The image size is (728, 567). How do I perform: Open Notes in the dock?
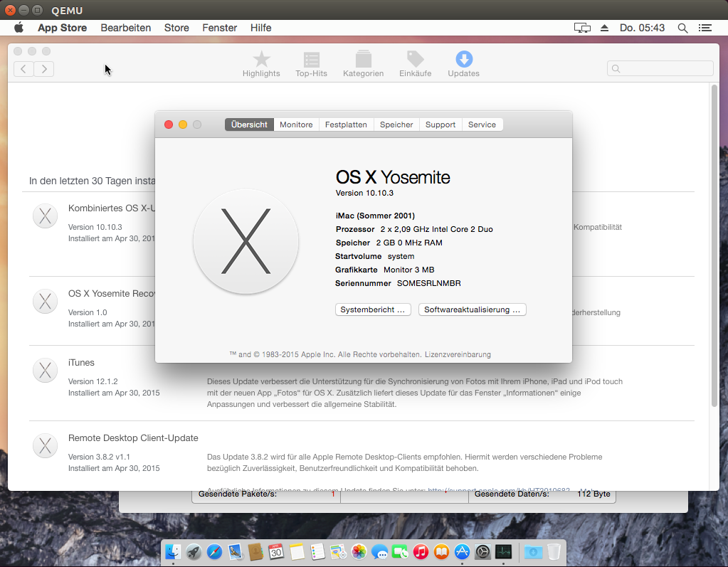(x=297, y=551)
